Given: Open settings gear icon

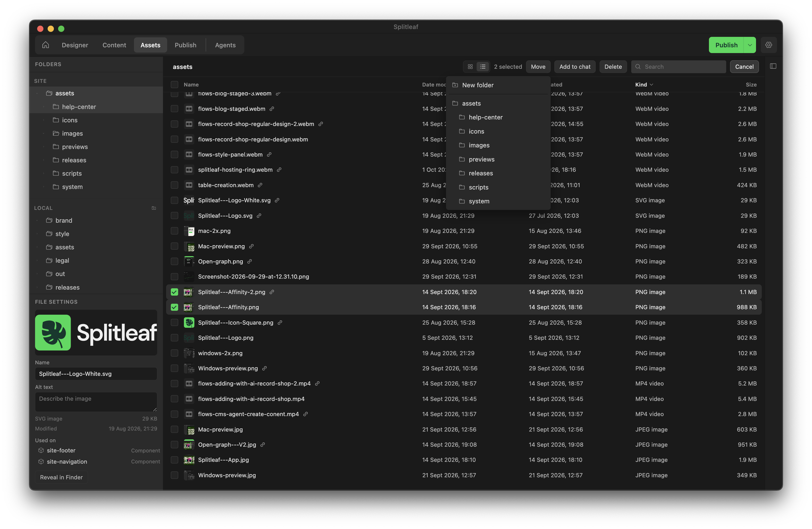Looking at the screenshot, I should [x=768, y=45].
